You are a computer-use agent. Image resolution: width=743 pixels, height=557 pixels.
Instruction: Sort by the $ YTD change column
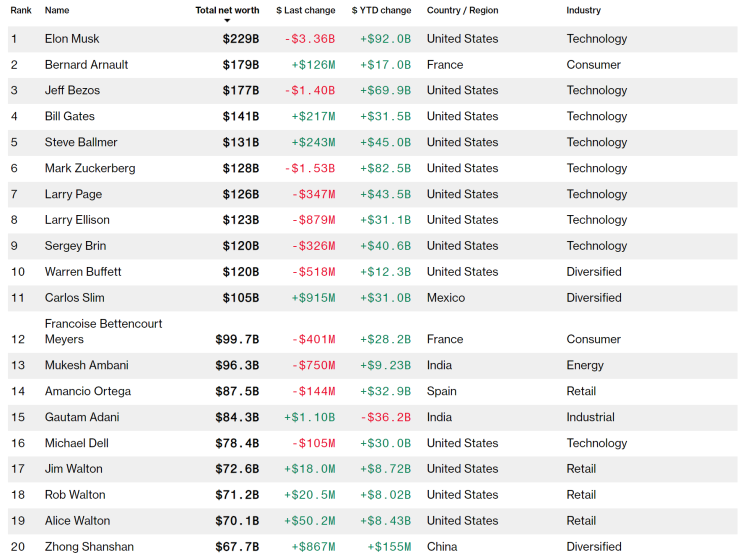(381, 10)
